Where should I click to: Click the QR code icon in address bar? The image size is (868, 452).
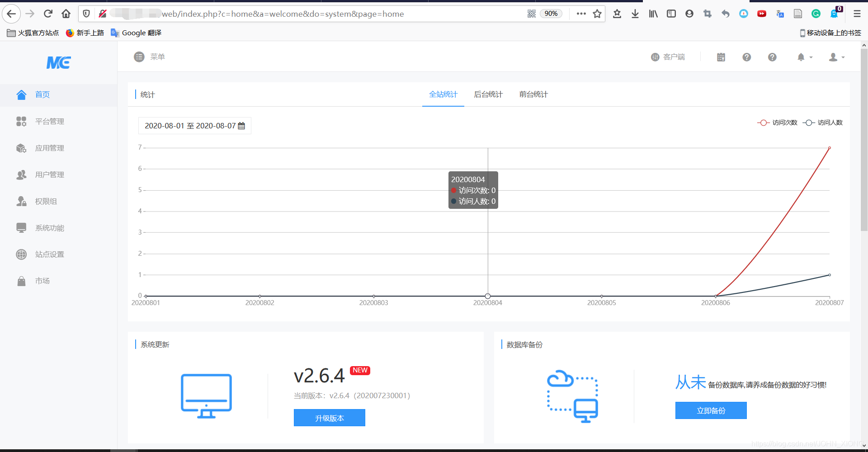pyautogui.click(x=532, y=14)
